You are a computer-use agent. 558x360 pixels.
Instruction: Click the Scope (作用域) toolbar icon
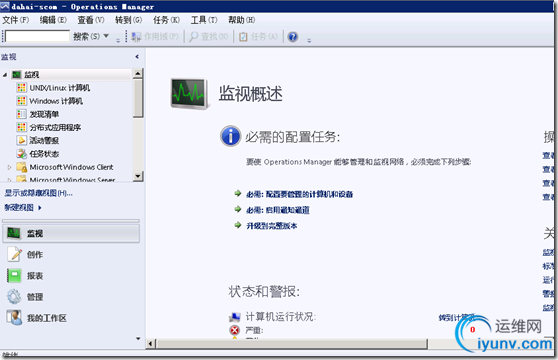click(136, 37)
